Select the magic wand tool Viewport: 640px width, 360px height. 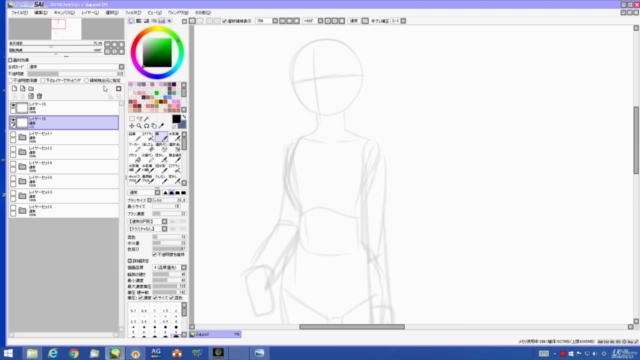(147, 119)
